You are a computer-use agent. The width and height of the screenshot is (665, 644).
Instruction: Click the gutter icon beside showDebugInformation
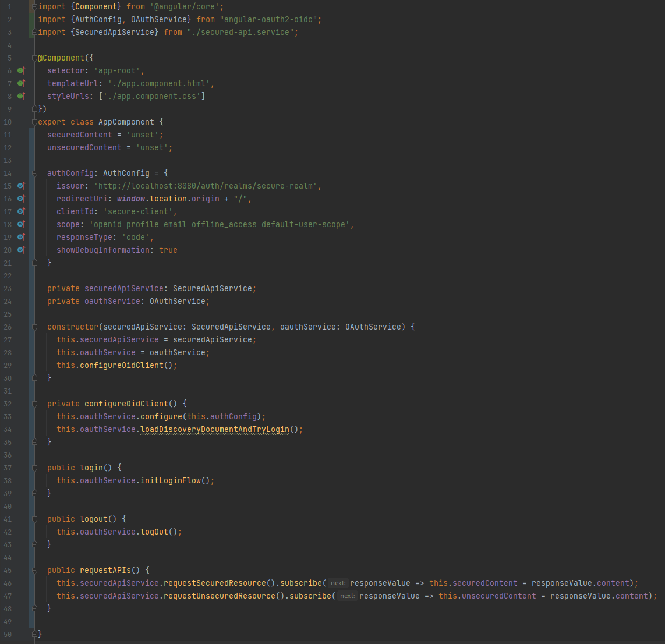tap(21, 250)
